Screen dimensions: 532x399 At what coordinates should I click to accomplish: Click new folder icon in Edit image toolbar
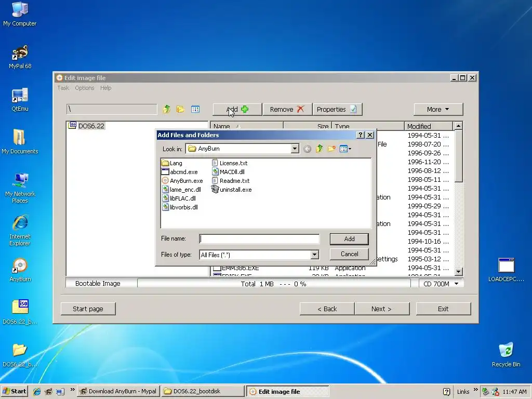click(x=180, y=109)
